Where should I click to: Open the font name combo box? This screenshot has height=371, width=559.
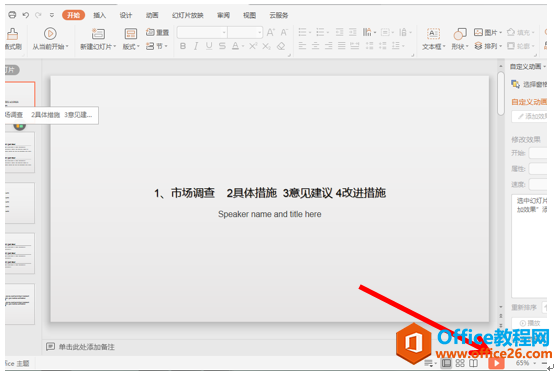click(202, 32)
